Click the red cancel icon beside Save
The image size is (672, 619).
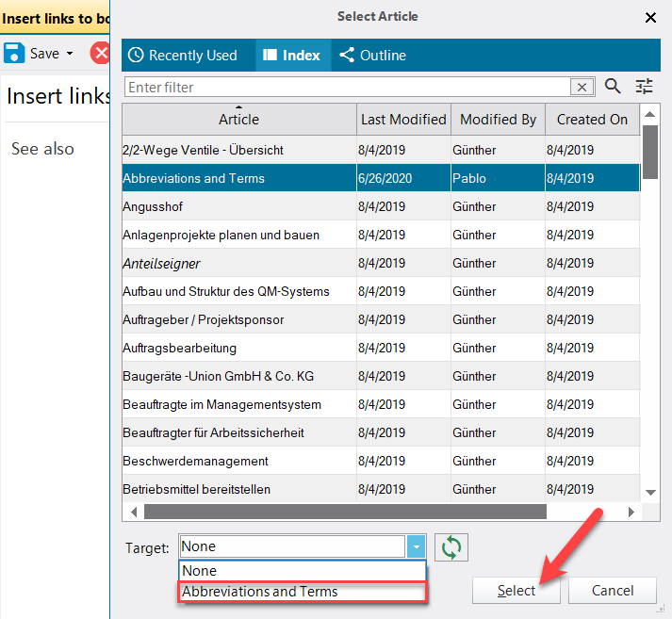pyautogui.click(x=99, y=53)
